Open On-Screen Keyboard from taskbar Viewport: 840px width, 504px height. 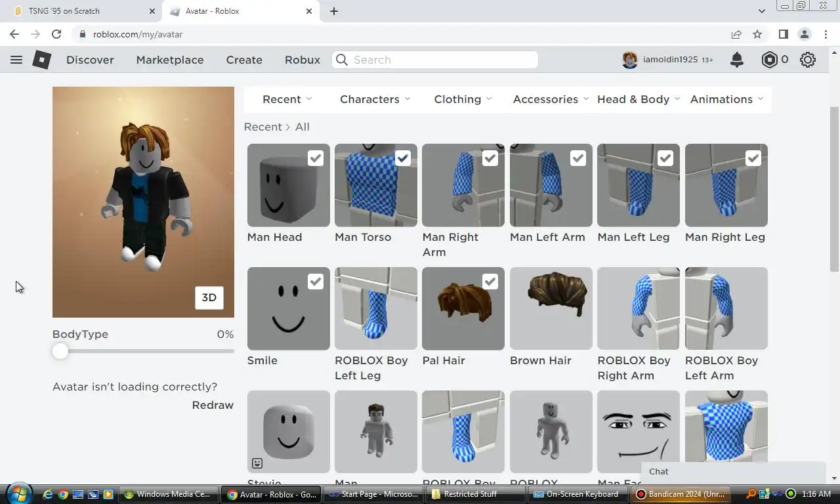click(579, 494)
